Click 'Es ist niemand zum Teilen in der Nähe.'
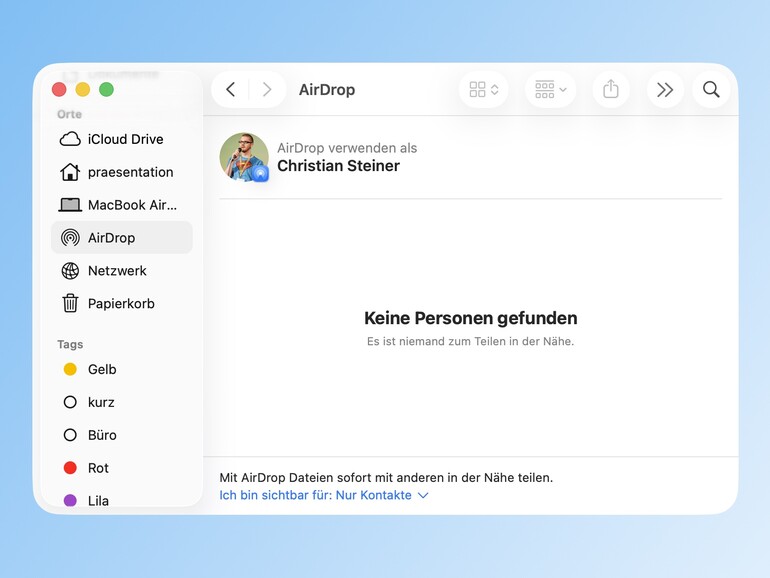This screenshot has width=770, height=578. [x=470, y=341]
